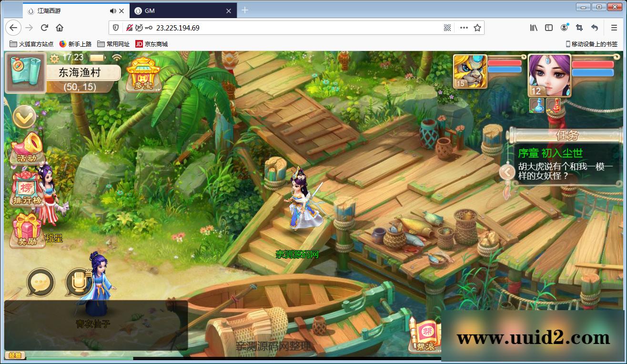The width and height of the screenshot is (627, 364).
Task: Open the 常用网址 bookmarks folder
Action: 113,44
